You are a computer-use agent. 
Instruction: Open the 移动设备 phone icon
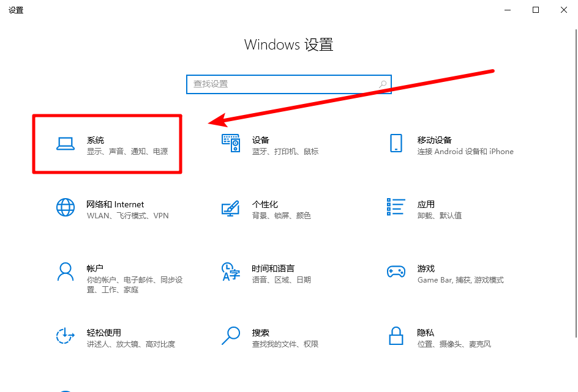pos(396,143)
